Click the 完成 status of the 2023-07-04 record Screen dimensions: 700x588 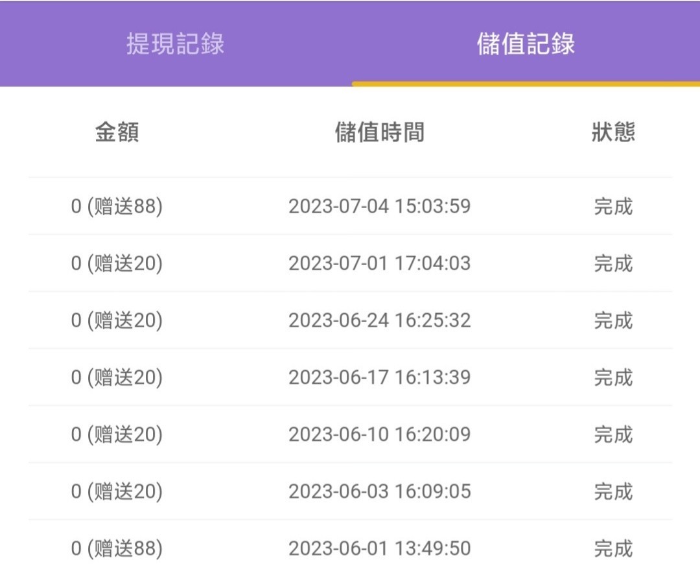pyautogui.click(x=612, y=207)
